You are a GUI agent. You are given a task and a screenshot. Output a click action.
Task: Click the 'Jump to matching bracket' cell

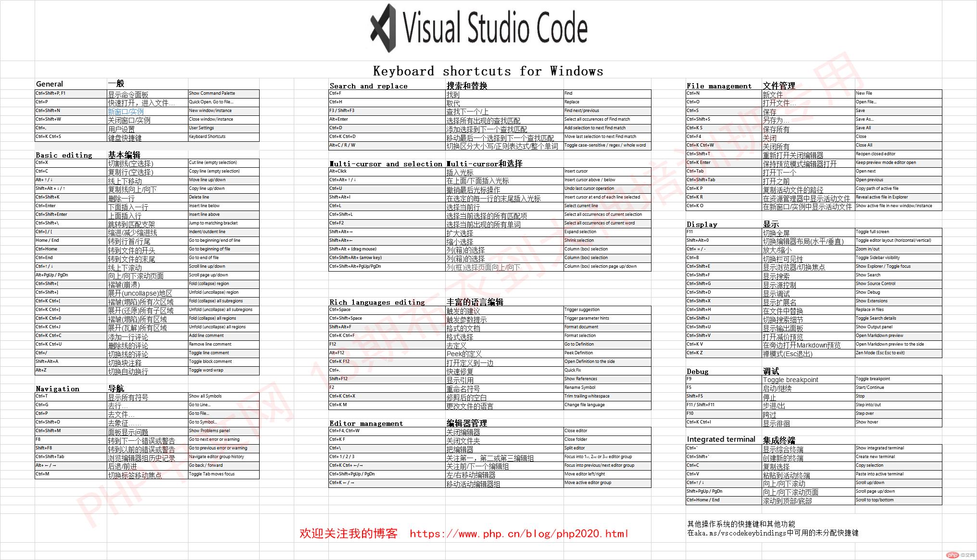224,224
